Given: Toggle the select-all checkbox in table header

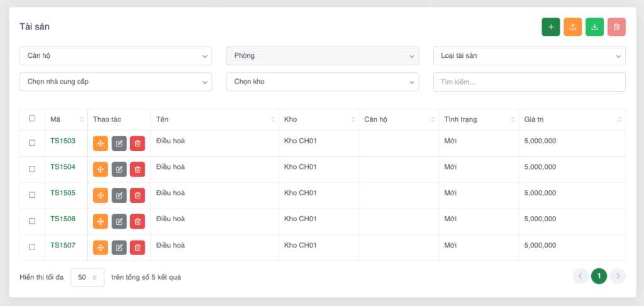Looking at the screenshot, I should click(32, 119).
